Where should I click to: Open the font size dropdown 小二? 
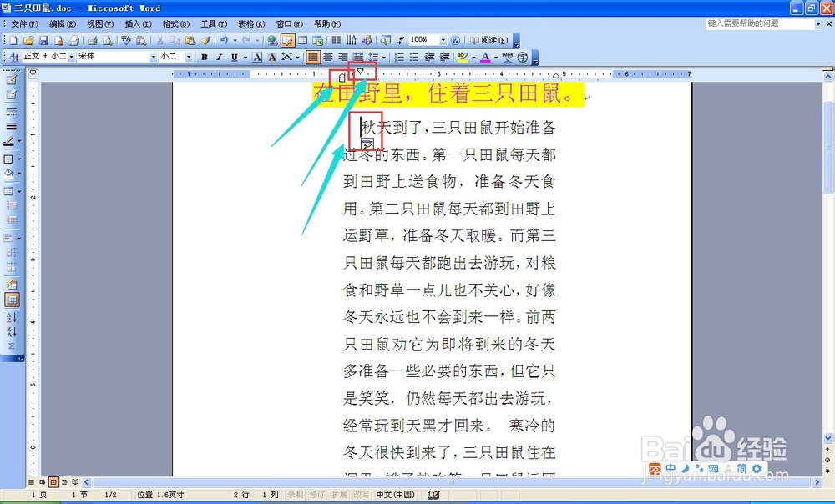[189, 57]
